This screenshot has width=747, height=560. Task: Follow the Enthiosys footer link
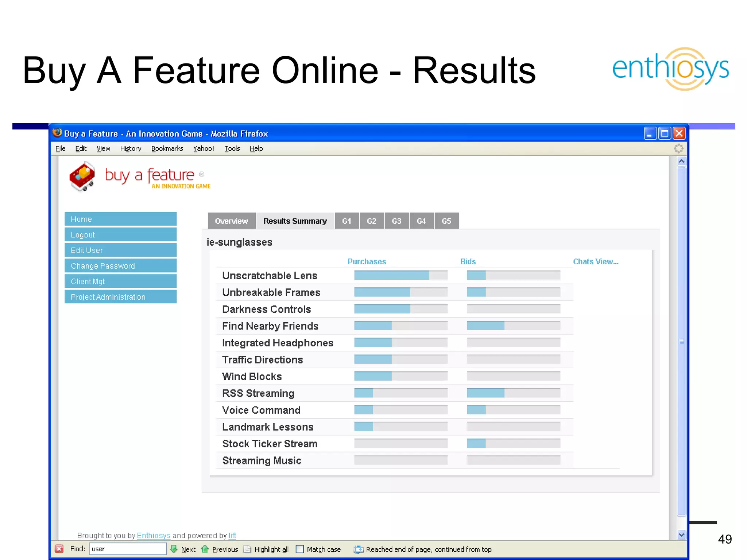(153, 535)
